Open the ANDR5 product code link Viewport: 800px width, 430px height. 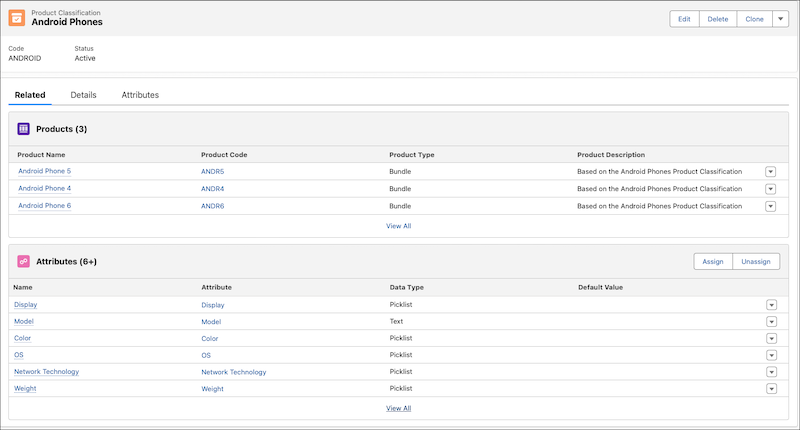212,172
